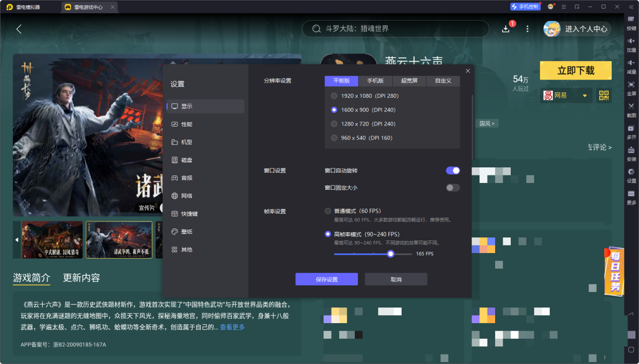Show the QR code for download
Viewport: 639px width, 364px height.
[604, 95]
